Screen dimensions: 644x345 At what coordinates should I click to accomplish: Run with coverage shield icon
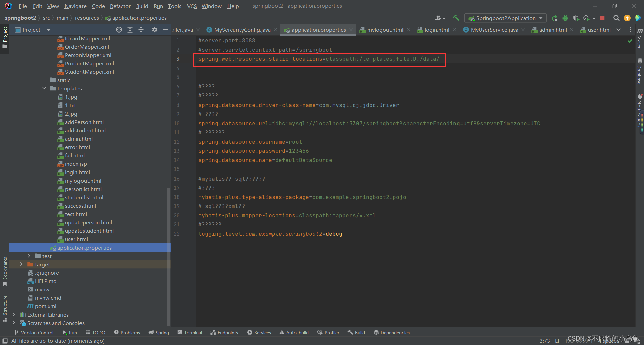pos(576,18)
